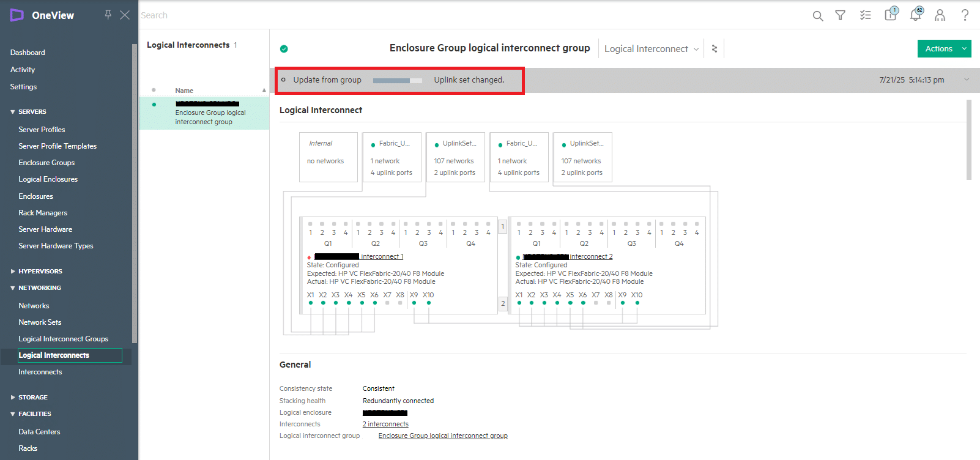Go to Logical Enclosures
Image resolution: width=980 pixels, height=460 pixels.
click(48, 179)
